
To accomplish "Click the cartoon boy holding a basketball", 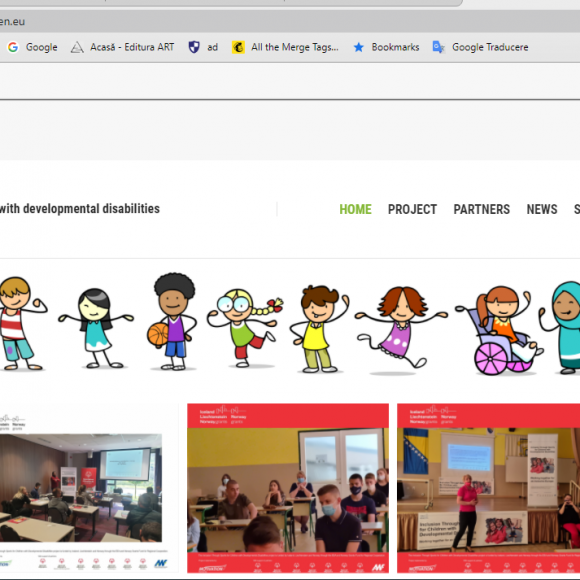I will [x=172, y=321].
